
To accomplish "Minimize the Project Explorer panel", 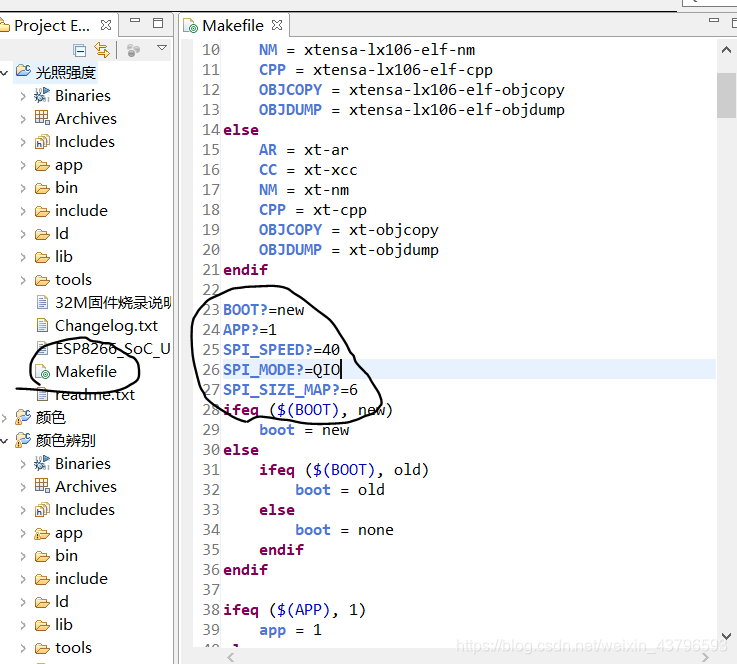I will click(x=135, y=21).
